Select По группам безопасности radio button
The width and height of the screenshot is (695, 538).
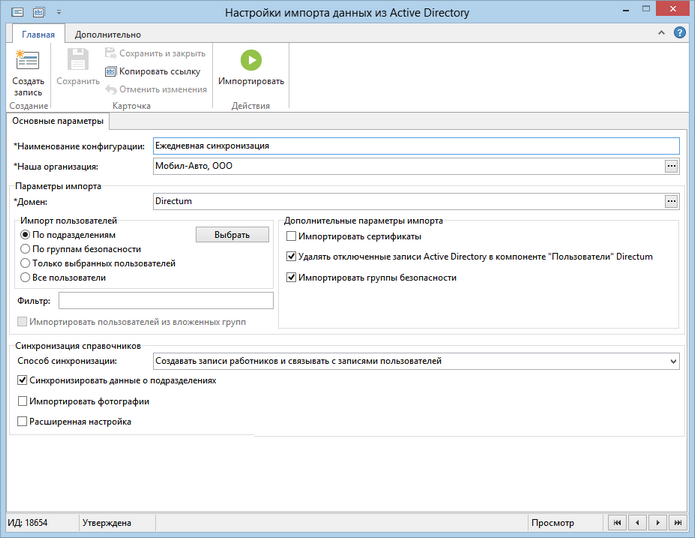[25, 249]
